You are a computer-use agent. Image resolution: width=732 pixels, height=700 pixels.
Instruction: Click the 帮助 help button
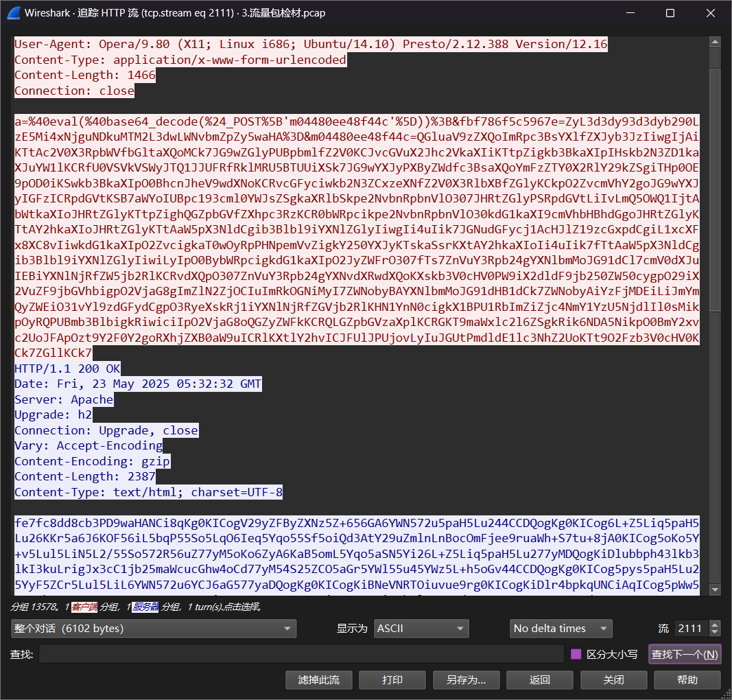pos(687,680)
